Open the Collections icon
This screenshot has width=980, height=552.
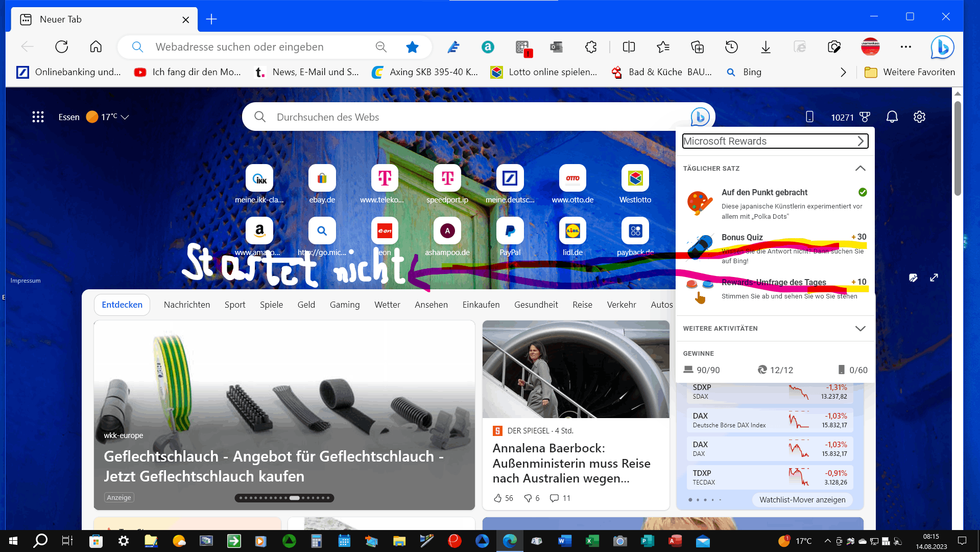click(697, 47)
